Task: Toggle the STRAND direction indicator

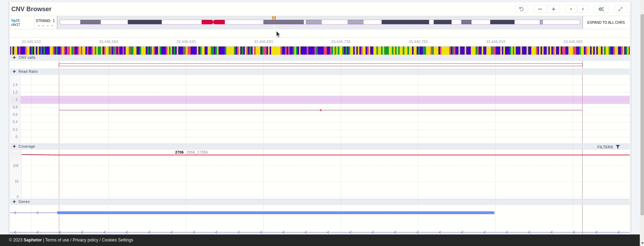Action: (x=45, y=25)
